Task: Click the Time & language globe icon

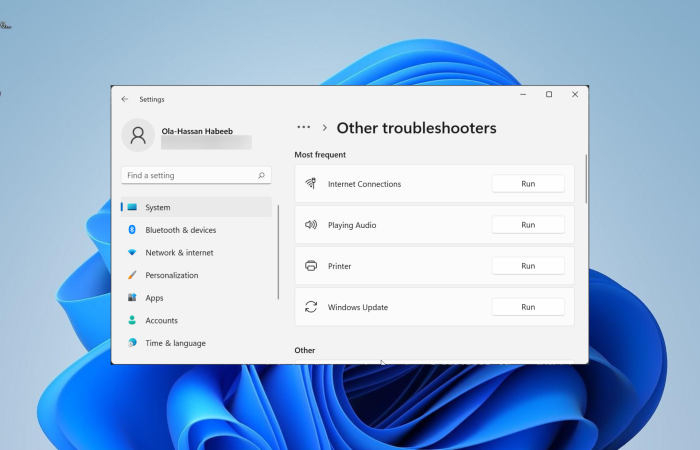Action: [x=132, y=342]
